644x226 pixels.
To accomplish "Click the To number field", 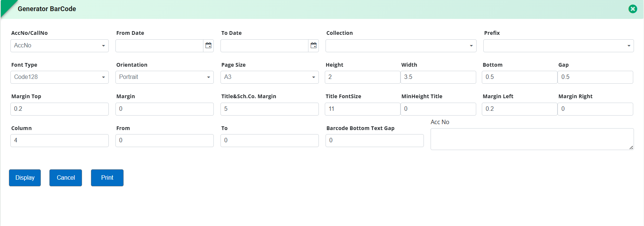I will tap(269, 140).
